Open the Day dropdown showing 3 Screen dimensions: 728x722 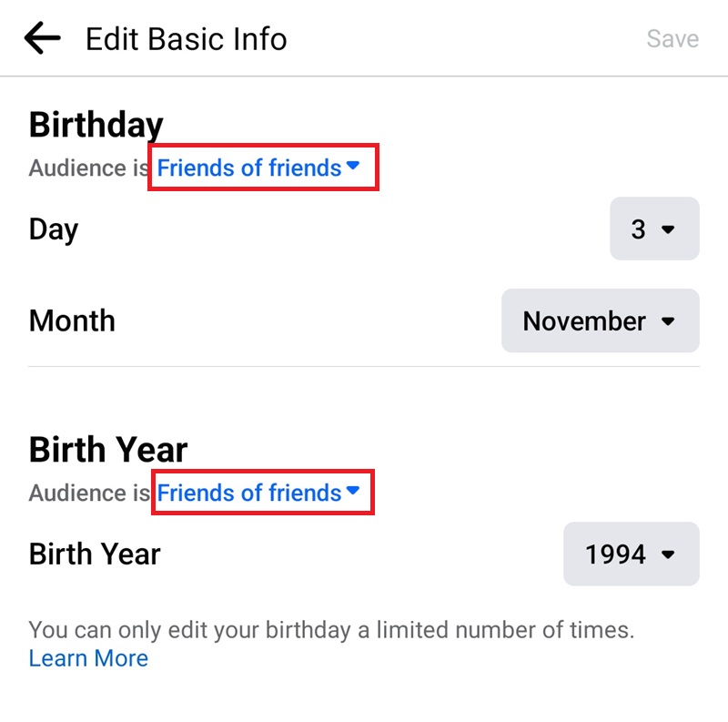653,229
